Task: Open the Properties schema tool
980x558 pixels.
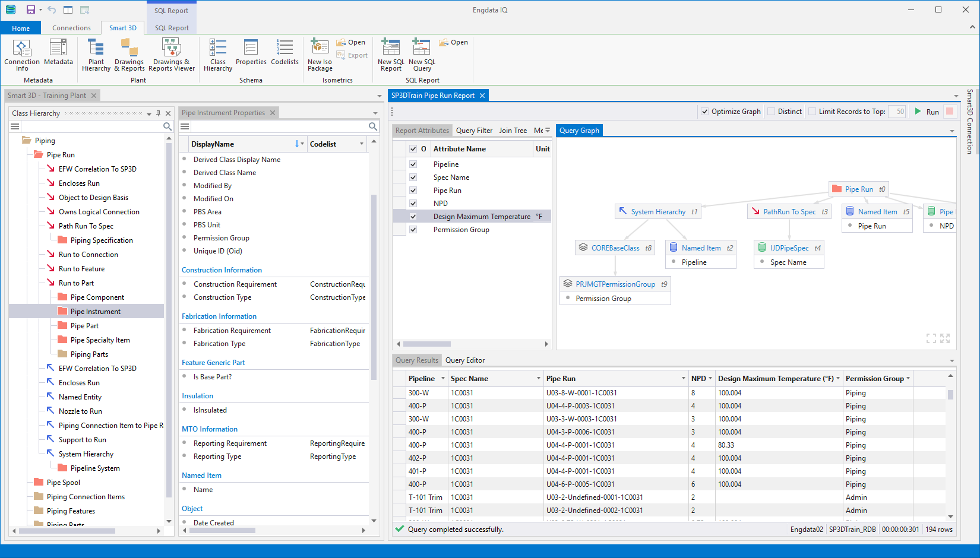Action: tap(251, 52)
